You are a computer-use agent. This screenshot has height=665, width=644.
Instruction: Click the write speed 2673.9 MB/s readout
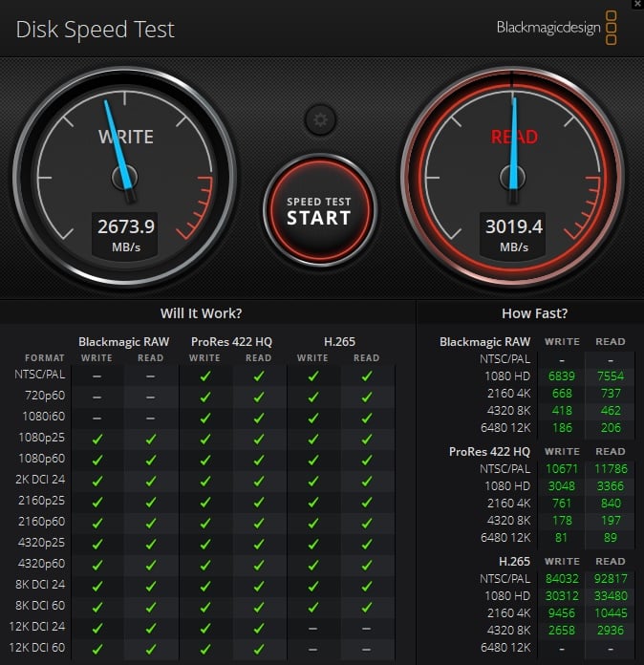125,234
